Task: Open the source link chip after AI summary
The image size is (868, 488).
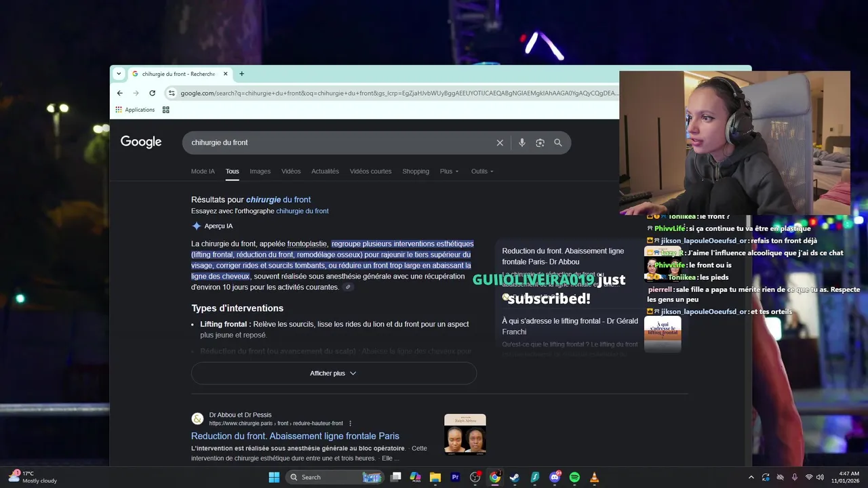Action: tap(348, 287)
